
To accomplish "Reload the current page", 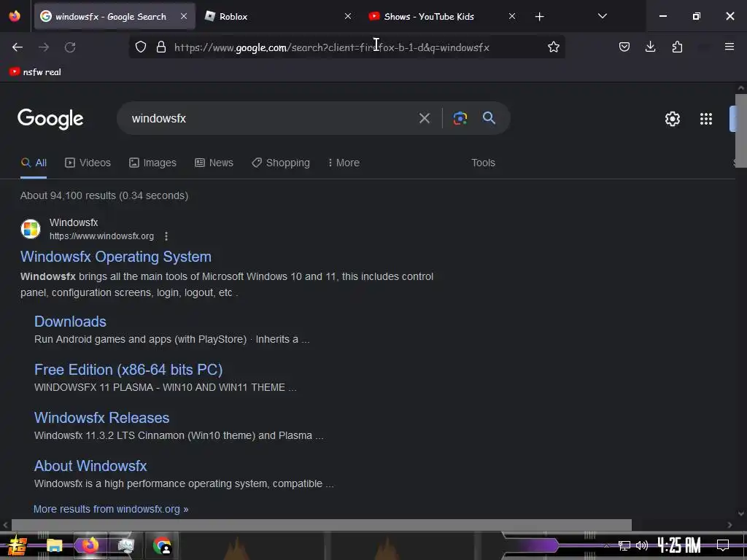I will pos(70,47).
